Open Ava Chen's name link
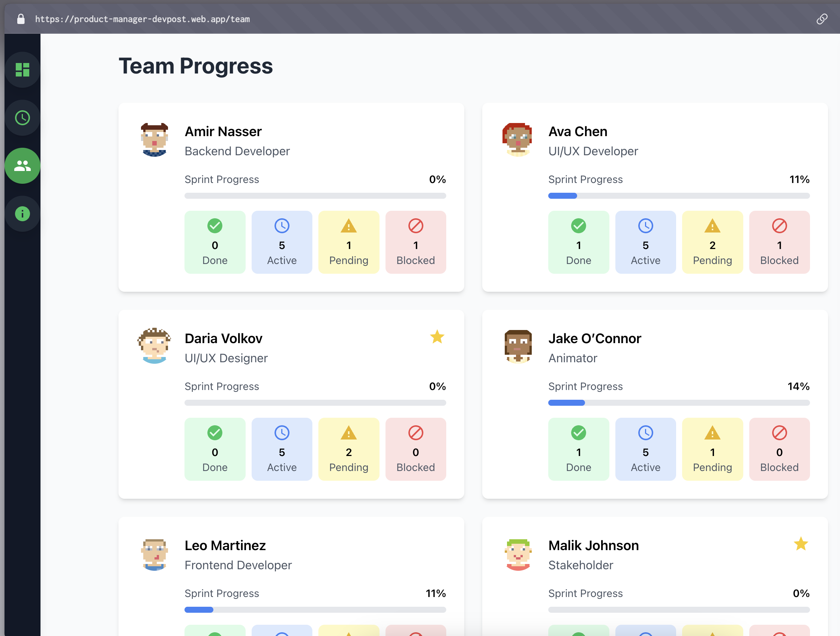Screen dimensions: 840x636 (577, 132)
